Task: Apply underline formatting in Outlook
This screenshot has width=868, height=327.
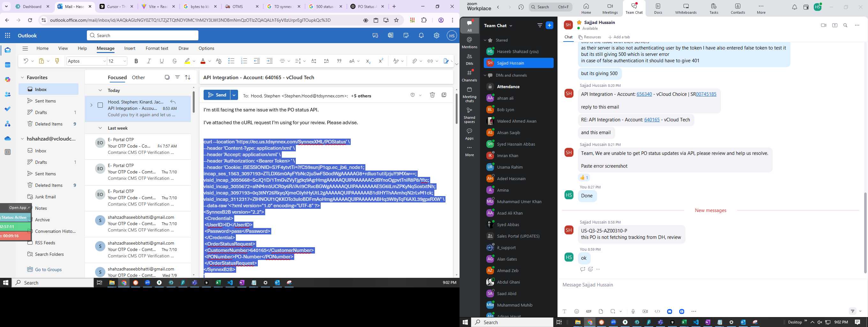Action: (162, 61)
